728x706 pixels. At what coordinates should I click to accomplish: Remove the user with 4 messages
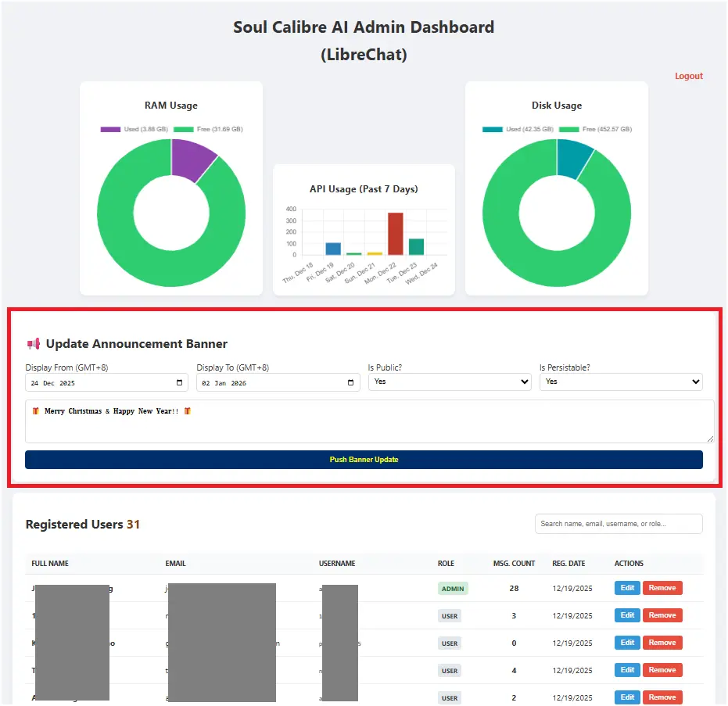662,670
